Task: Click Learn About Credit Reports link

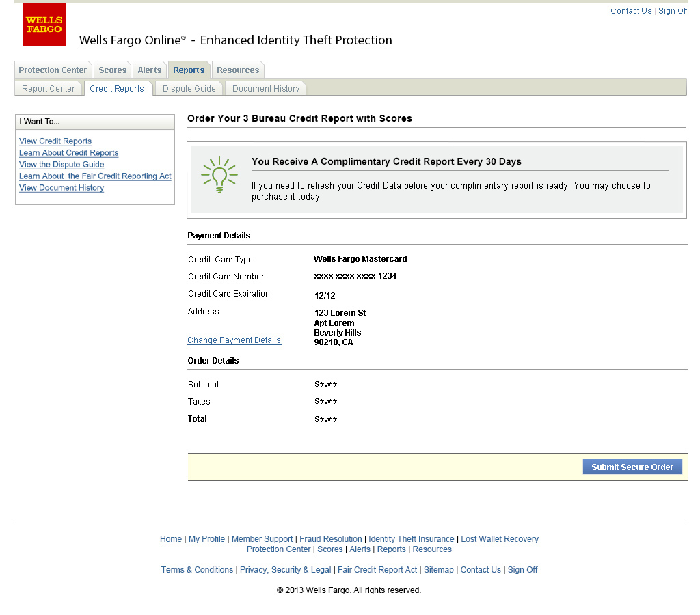Action: click(69, 152)
